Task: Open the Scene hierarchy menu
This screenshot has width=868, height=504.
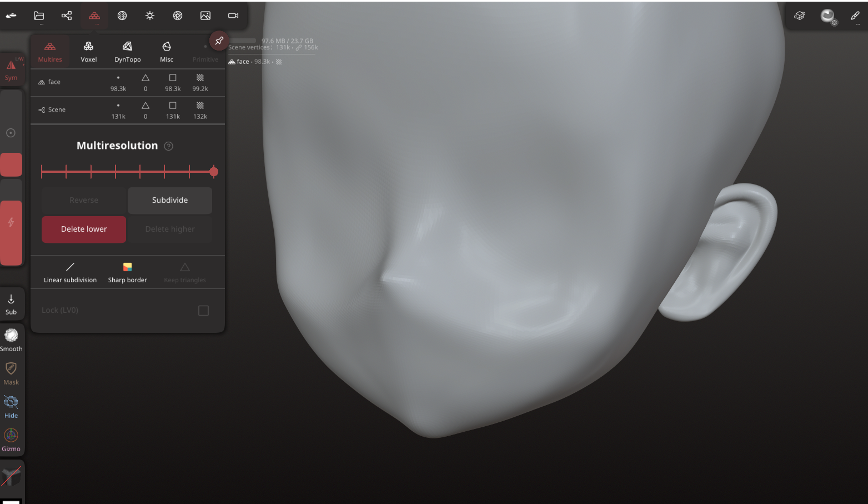Action: tap(67, 16)
